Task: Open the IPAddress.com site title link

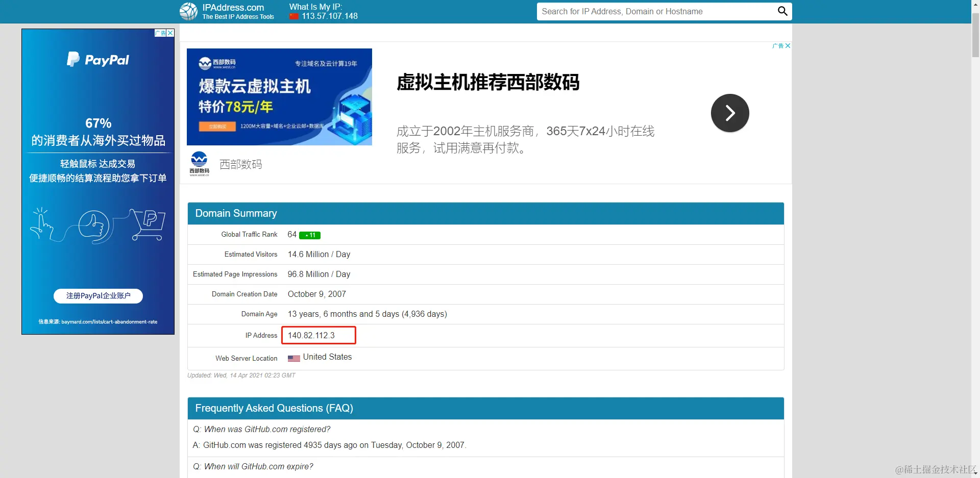Action: (233, 8)
